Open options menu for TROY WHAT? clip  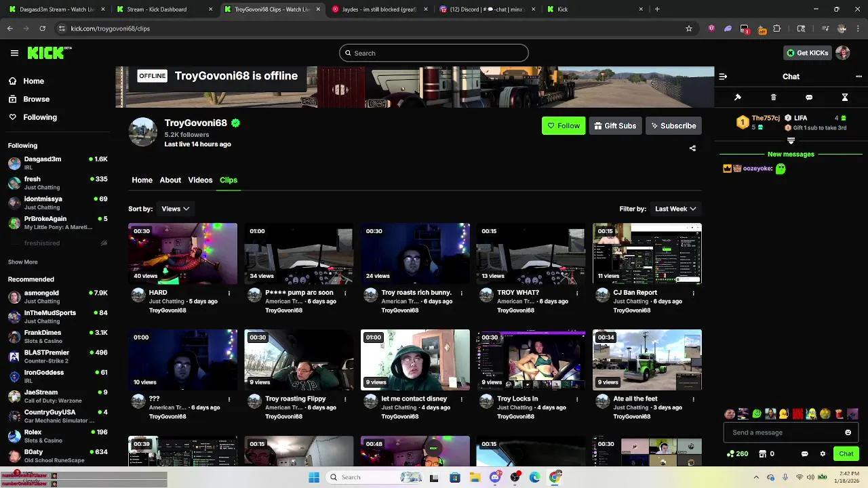point(577,293)
